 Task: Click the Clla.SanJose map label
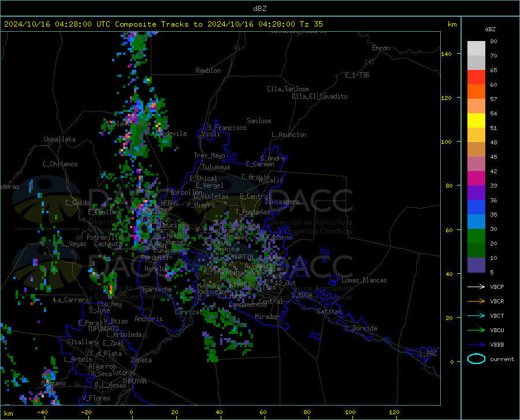[288, 89]
